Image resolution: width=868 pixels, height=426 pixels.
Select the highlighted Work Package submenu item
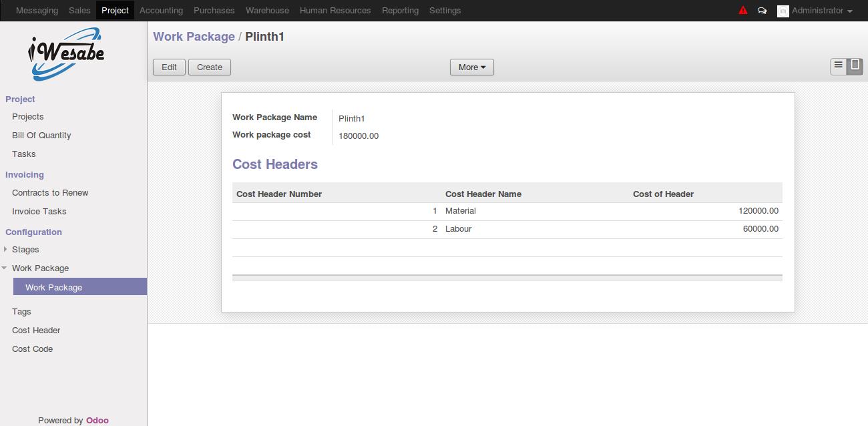point(79,287)
